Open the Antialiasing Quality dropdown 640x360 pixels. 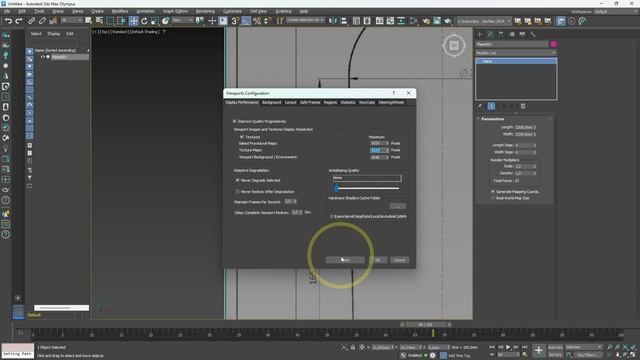pos(367,178)
